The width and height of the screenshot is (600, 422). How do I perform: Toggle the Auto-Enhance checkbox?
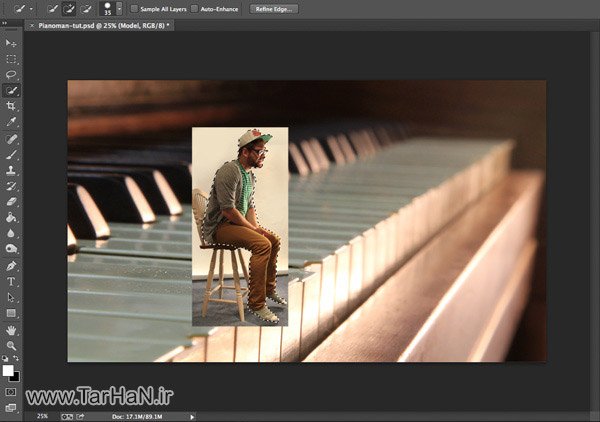coord(194,8)
